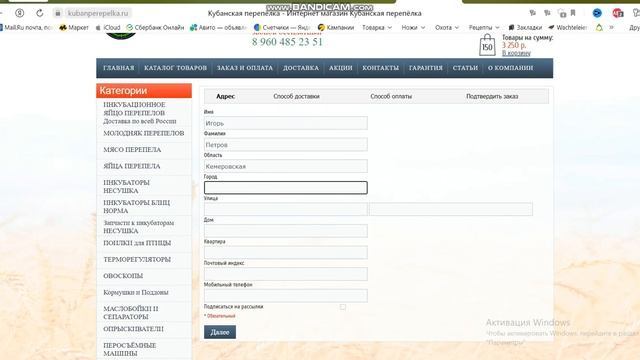Select the Адрес checkout step tab
This screenshot has width=640, height=360.
tap(225, 96)
